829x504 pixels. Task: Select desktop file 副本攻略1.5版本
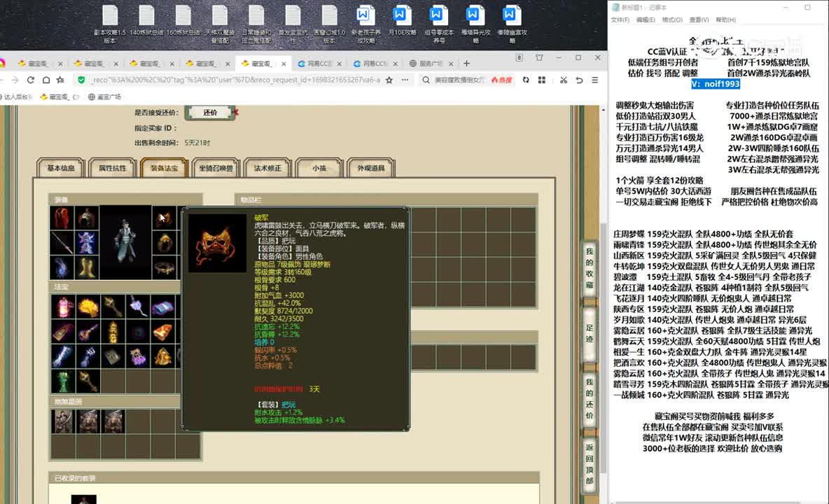110,24
